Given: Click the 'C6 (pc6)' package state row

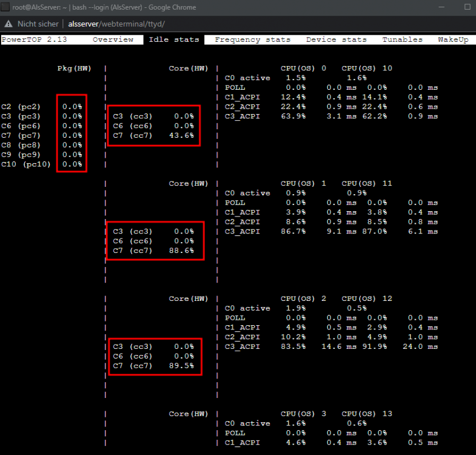Looking at the screenshot, I should click(x=42, y=126).
